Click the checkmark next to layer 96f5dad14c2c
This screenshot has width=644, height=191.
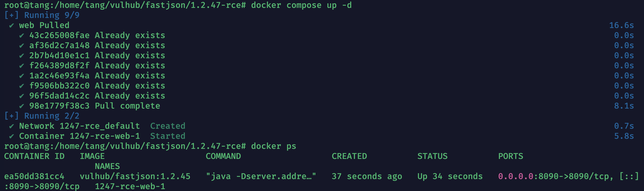[x=22, y=96]
